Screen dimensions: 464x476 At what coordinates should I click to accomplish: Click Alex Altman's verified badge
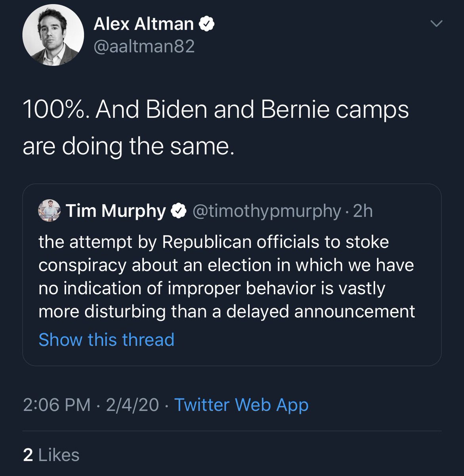(206, 25)
